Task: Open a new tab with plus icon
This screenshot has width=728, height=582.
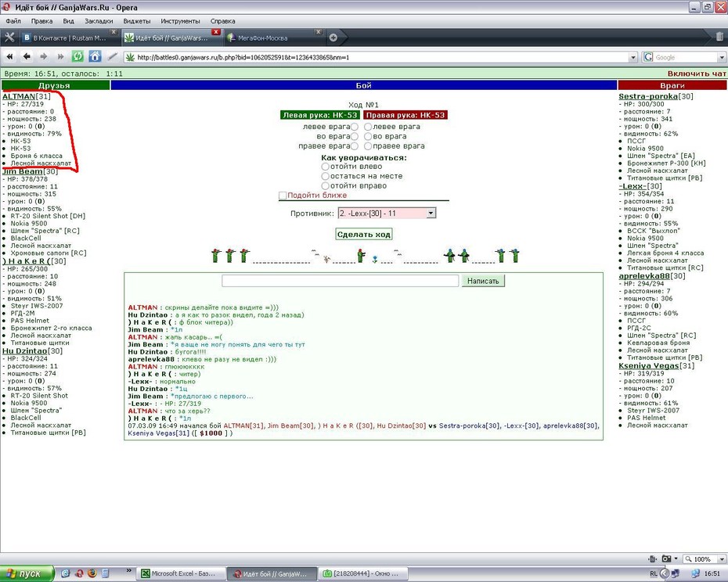Action: coord(333,38)
